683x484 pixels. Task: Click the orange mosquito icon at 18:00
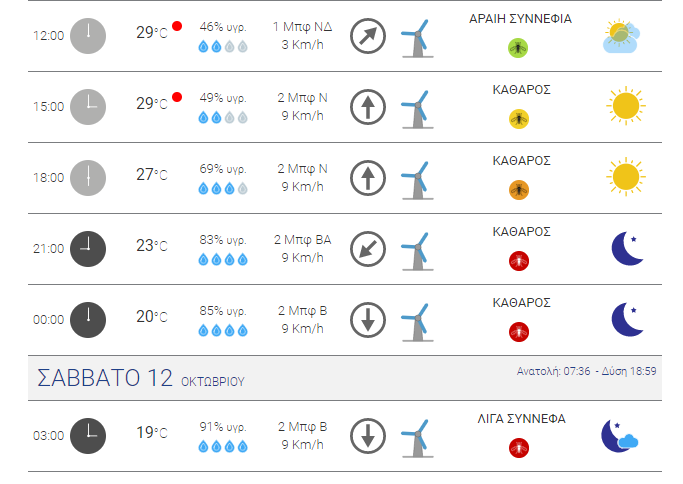(518, 190)
